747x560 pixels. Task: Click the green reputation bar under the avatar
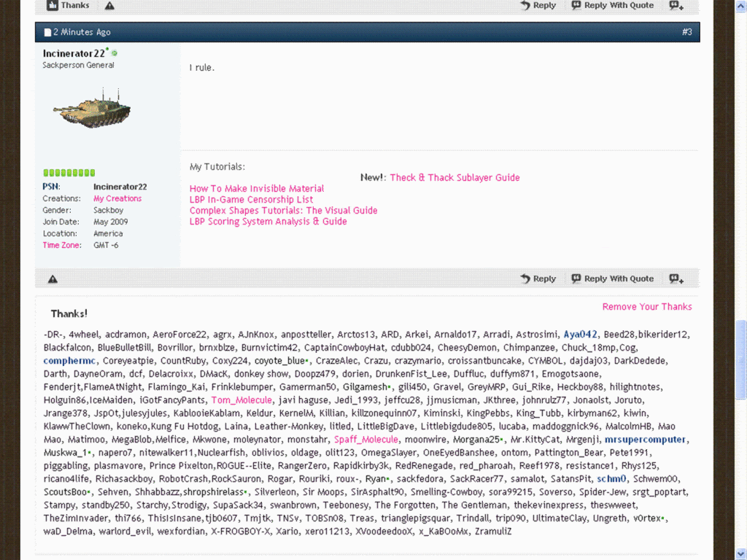tap(69, 174)
